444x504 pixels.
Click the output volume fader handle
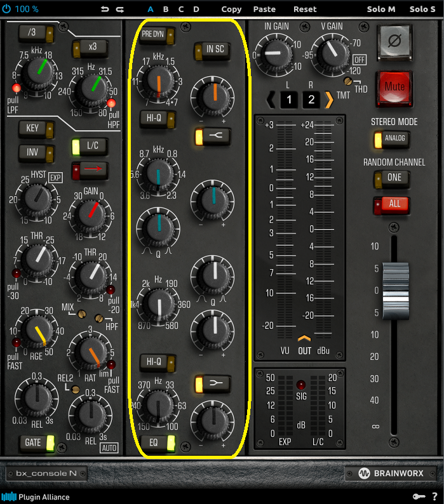(396, 290)
